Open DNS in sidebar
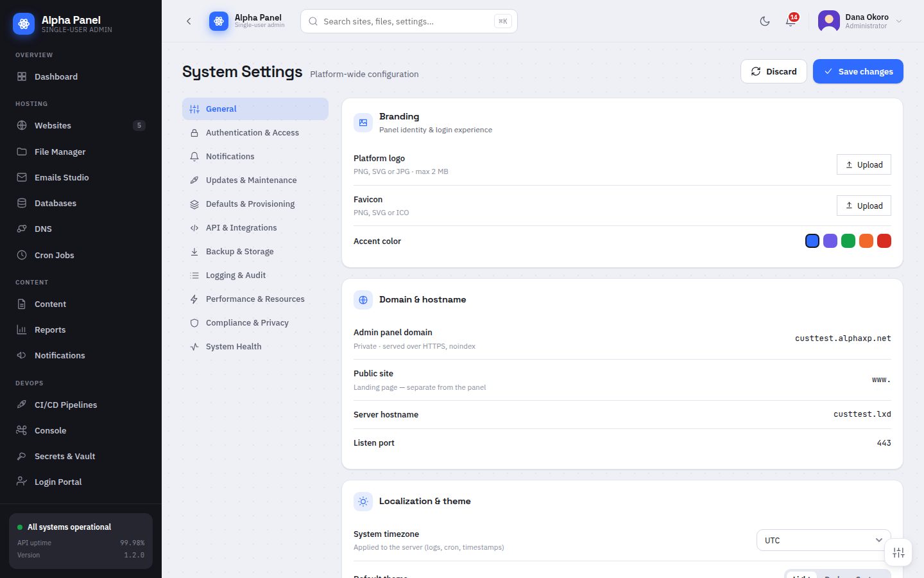The image size is (924, 578). 81,229
